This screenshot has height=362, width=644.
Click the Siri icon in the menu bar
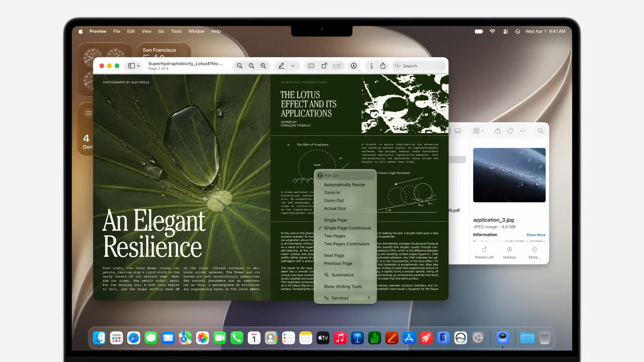[518, 31]
